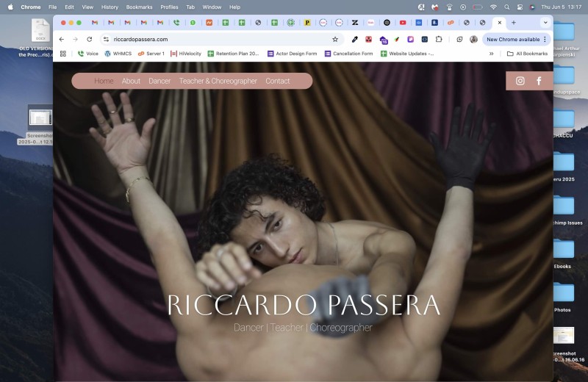Open macOS Spotlight search icon
Image resolution: width=588 pixels, height=382 pixels.
[x=506, y=7]
